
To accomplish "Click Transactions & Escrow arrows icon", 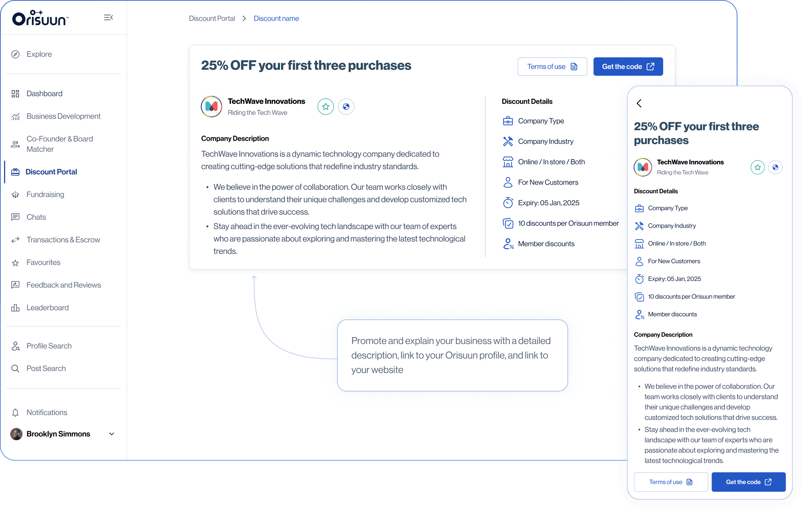I will click(15, 240).
